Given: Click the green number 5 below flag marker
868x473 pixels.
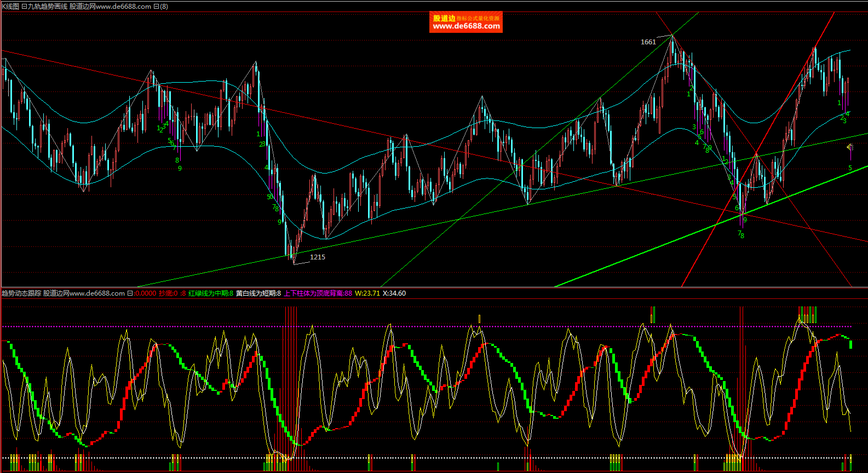Looking at the screenshot, I should 850,168.
